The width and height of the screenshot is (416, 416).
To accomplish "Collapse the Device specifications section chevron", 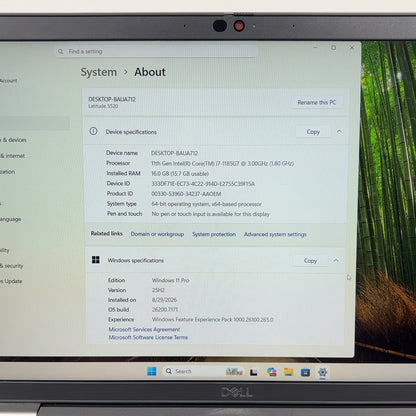I will [x=339, y=132].
